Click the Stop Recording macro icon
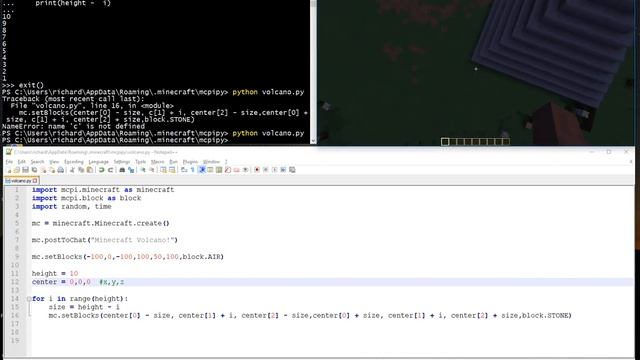Screen dimensions: 640x360 265,170
